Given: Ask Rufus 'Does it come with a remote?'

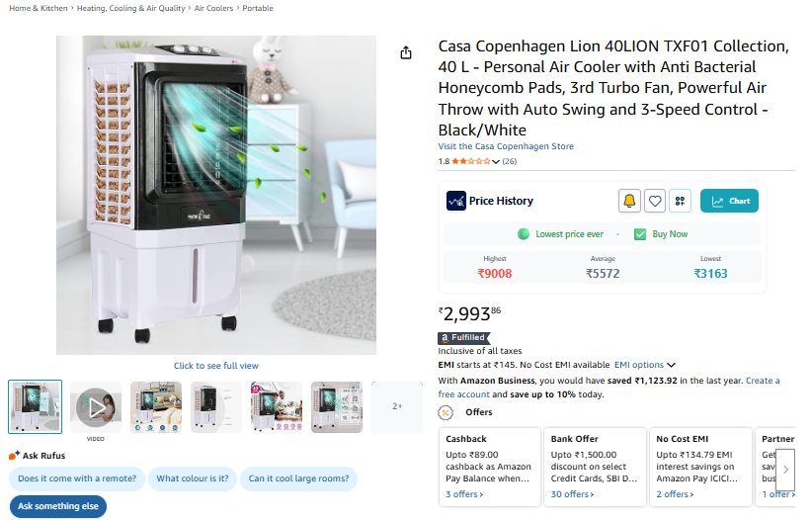Looking at the screenshot, I should pyautogui.click(x=77, y=478).
